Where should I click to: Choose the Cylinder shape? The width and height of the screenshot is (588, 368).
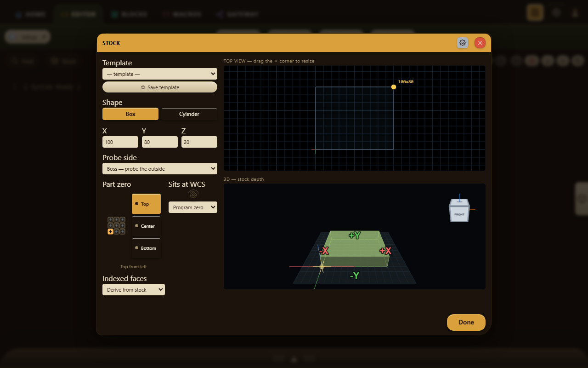click(189, 114)
